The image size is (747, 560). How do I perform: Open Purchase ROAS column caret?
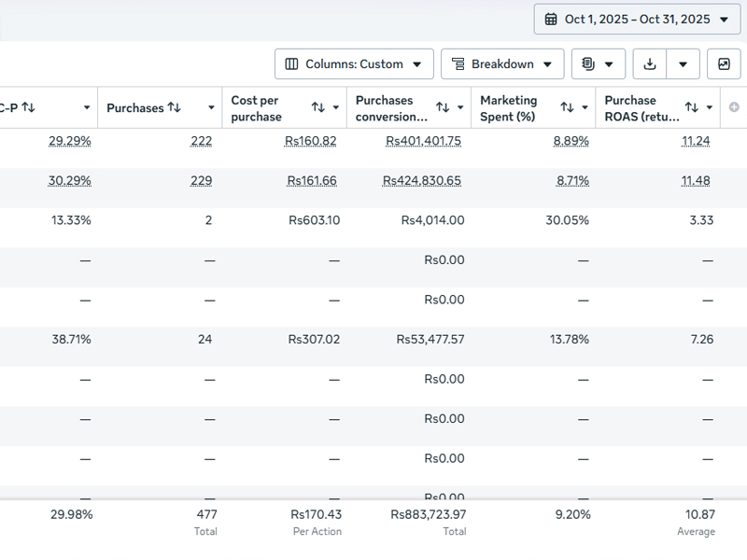tap(710, 107)
